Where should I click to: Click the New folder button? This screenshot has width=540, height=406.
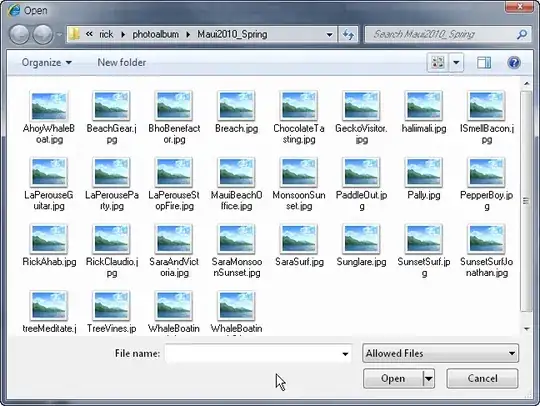click(122, 63)
